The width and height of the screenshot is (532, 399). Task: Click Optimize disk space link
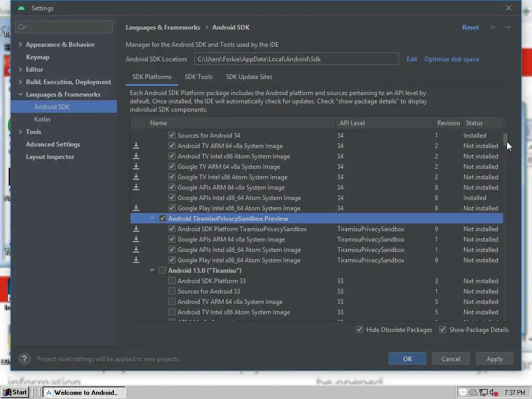click(451, 59)
